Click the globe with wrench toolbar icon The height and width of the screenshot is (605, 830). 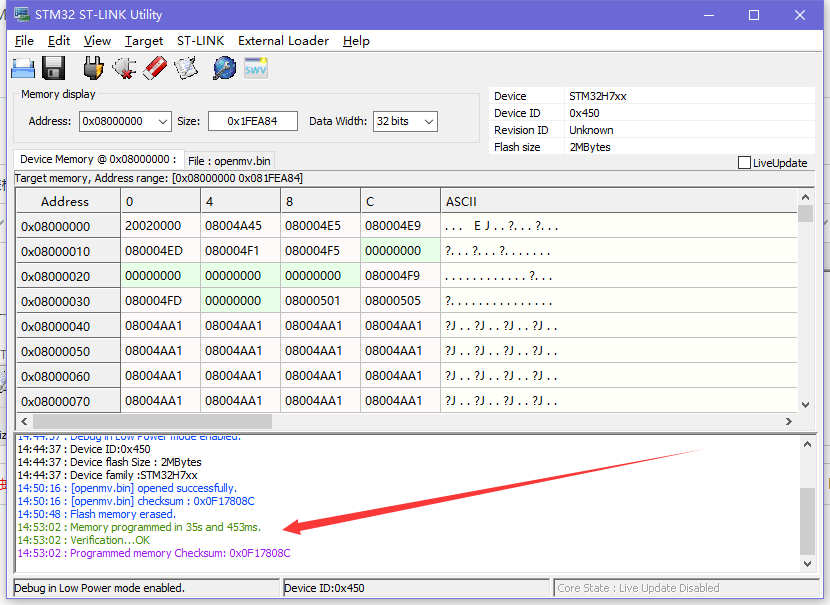[224, 68]
